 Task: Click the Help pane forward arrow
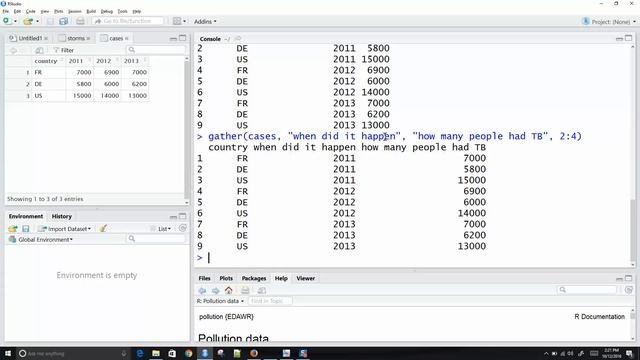tap(215, 290)
